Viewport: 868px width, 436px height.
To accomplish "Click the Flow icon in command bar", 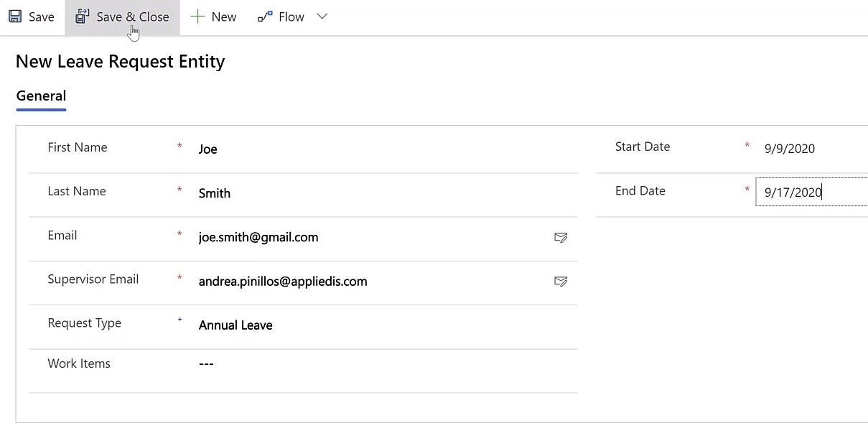I will point(265,17).
